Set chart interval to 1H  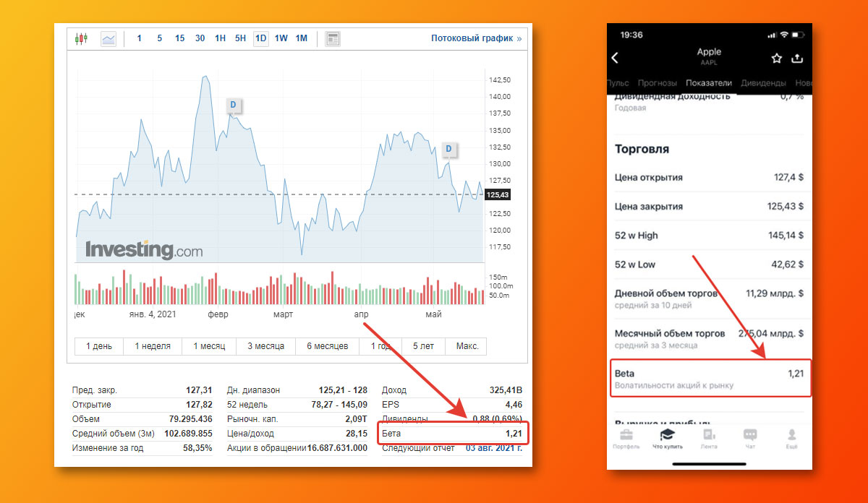click(x=220, y=38)
